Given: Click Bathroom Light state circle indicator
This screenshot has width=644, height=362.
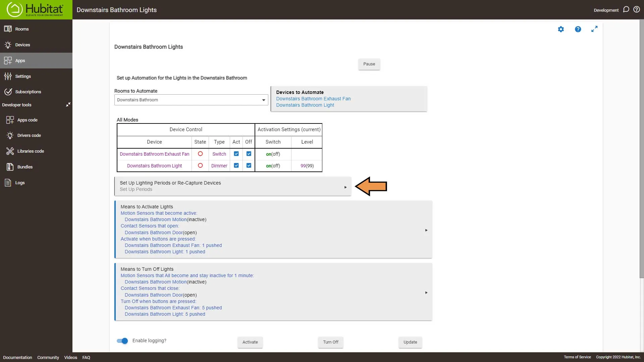Looking at the screenshot, I should point(200,165).
